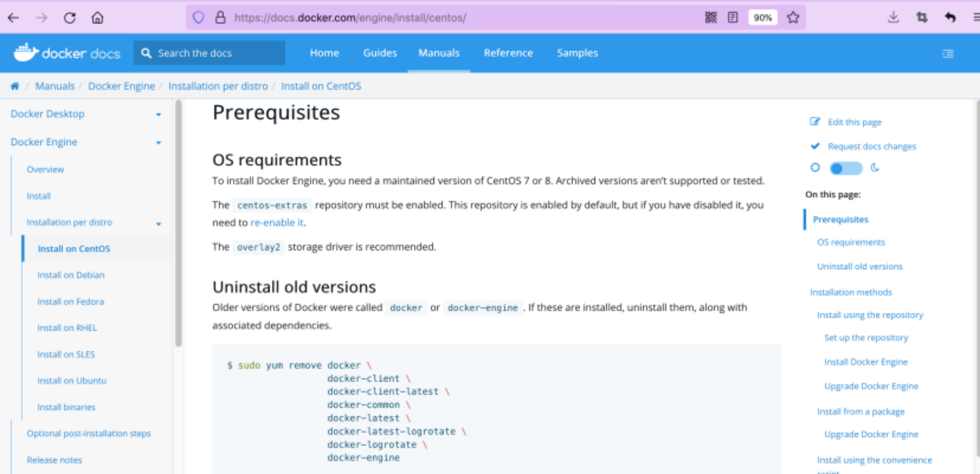The height and width of the screenshot is (474, 980).
Task: Click Manuals in the breadcrumb
Action: coord(55,86)
